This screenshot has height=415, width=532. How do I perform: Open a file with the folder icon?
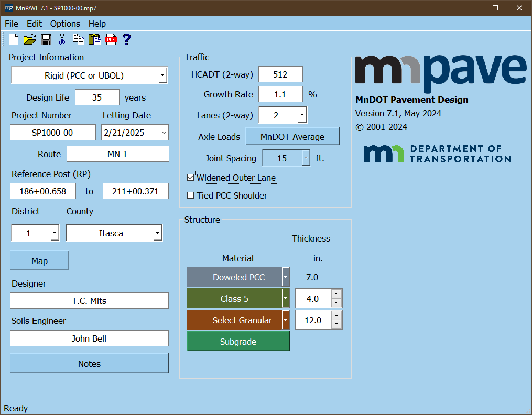coord(30,39)
